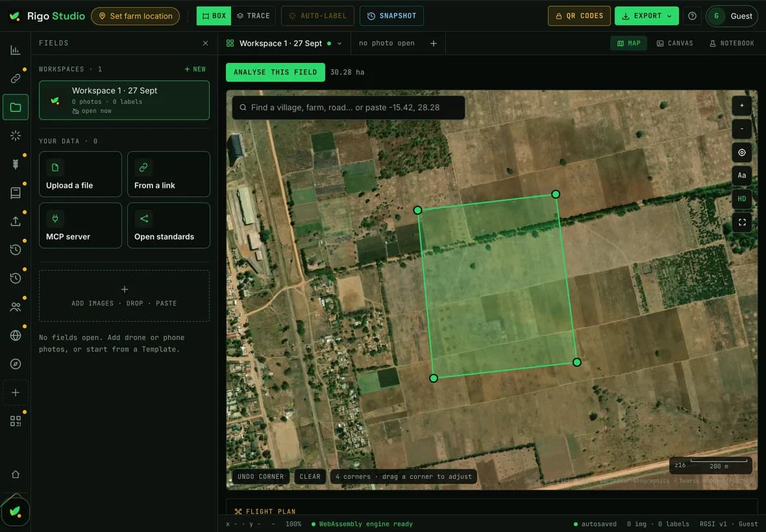This screenshot has height=532, width=766.
Task: Open the help question mark icon
Action: 692,16
